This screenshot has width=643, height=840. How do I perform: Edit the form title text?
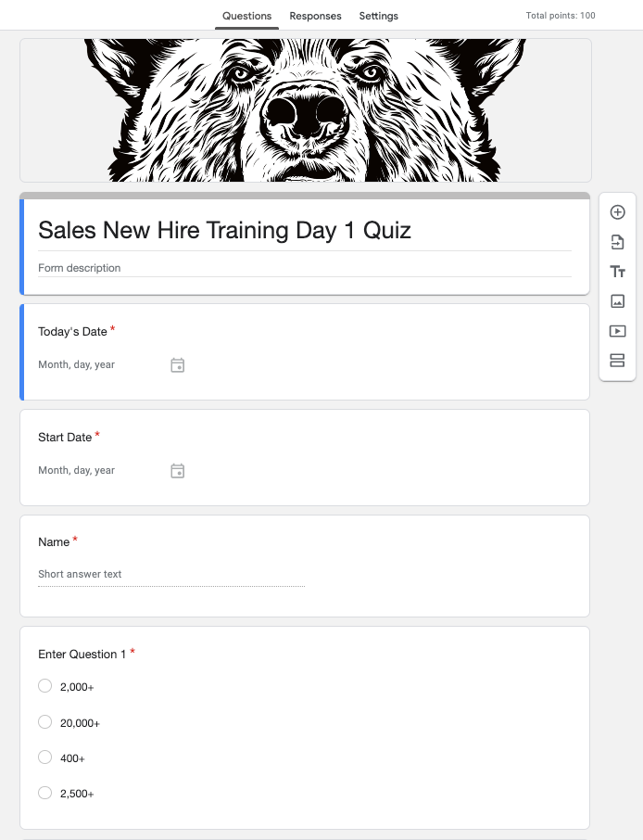tap(224, 231)
